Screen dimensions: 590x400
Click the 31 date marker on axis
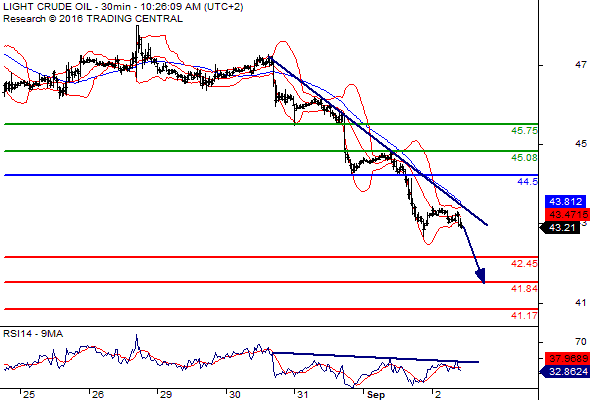(303, 394)
